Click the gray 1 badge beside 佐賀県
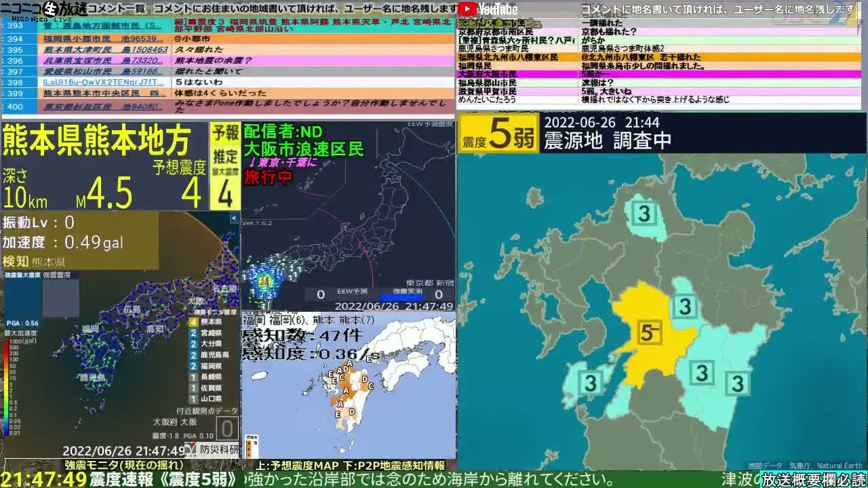This screenshot has width=868, height=488. point(193,388)
